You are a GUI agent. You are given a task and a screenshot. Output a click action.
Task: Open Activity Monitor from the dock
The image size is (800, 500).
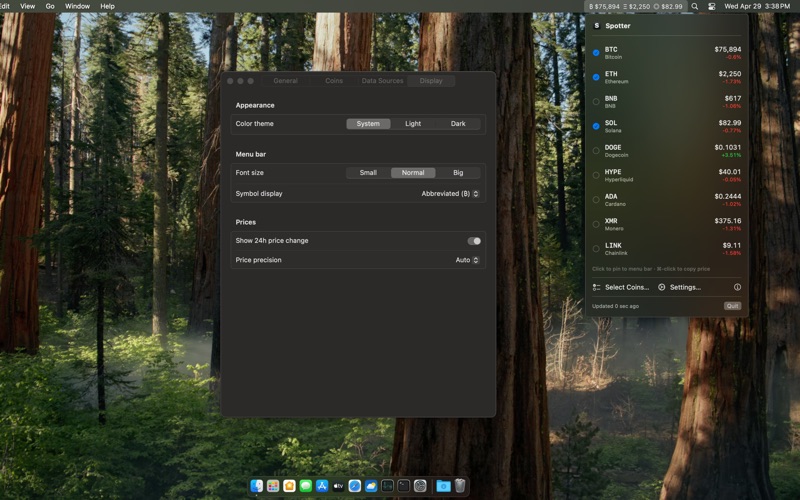(x=387, y=486)
